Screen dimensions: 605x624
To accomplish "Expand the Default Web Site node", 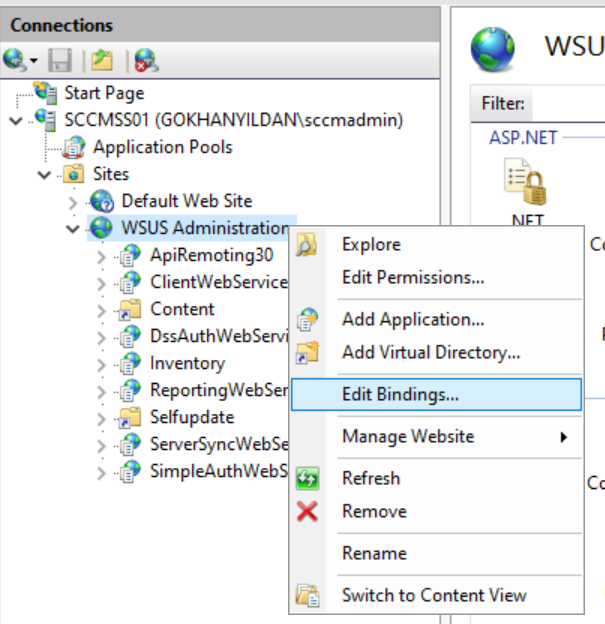I will (73, 203).
